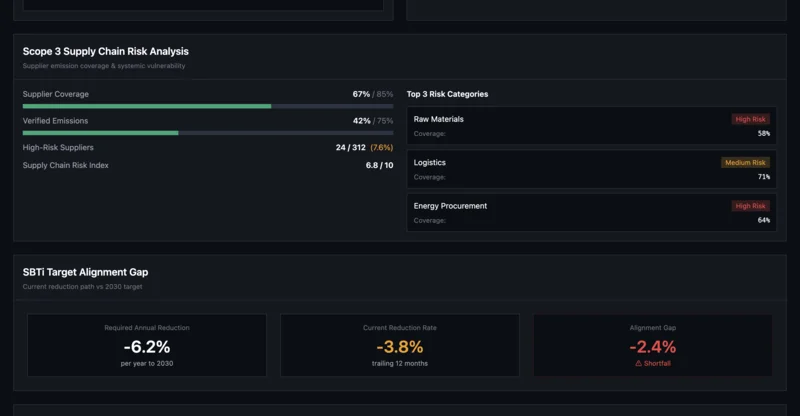This screenshot has height=416, width=800.
Task: Click the Top 3 Risk Categories heading
Action: pos(447,94)
